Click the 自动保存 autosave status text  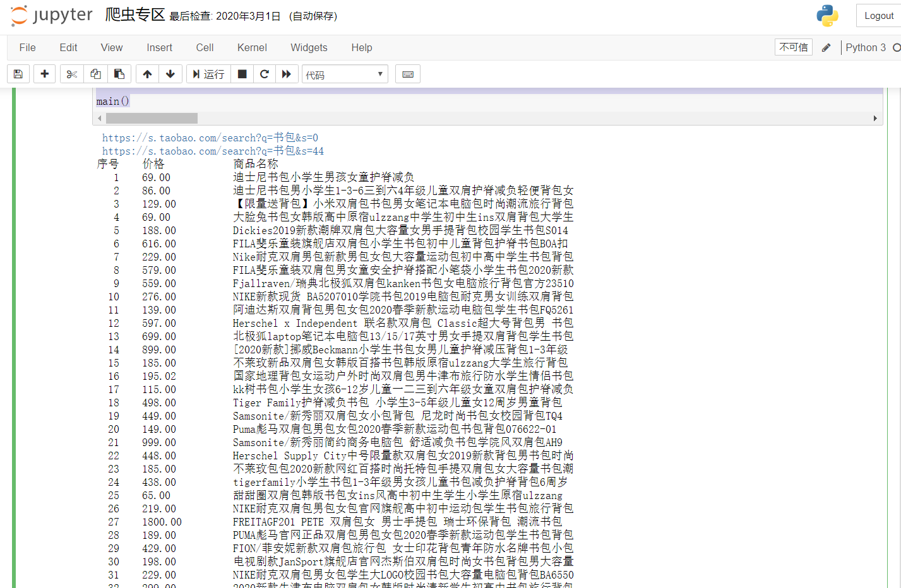pos(313,16)
